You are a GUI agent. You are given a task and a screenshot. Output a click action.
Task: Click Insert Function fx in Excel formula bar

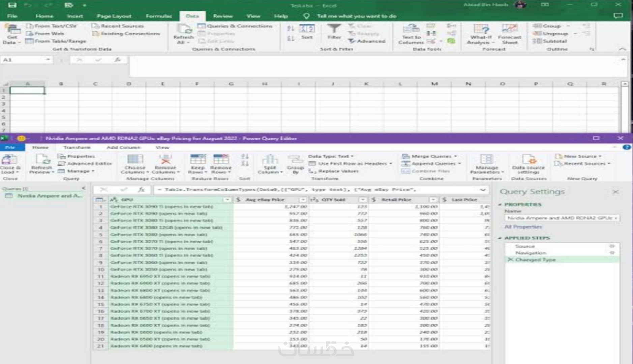coord(117,60)
